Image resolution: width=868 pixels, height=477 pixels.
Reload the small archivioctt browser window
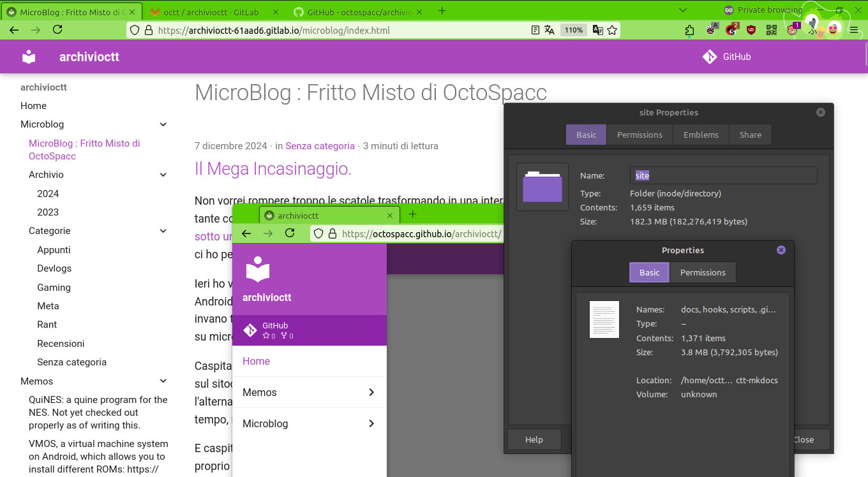click(x=290, y=233)
